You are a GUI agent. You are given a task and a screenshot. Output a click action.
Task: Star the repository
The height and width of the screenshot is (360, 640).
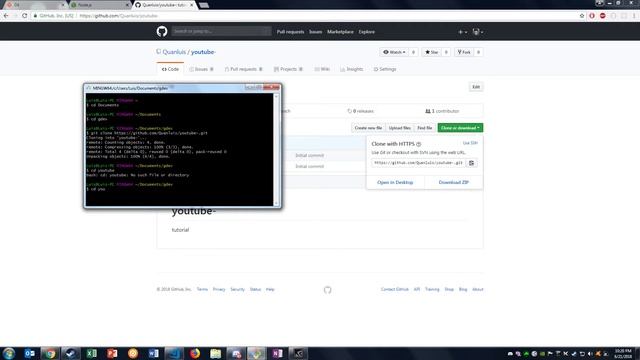click(x=431, y=52)
